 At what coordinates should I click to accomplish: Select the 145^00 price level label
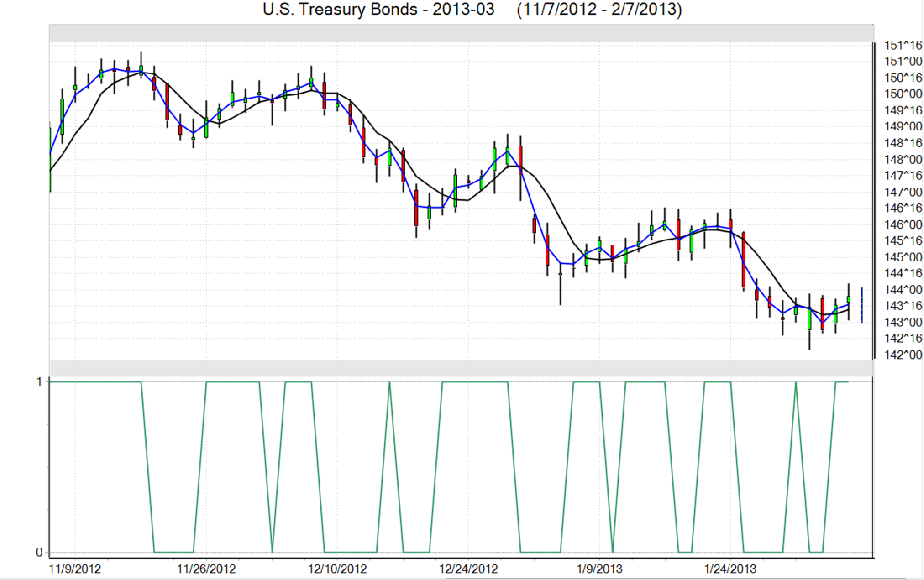tap(900, 257)
